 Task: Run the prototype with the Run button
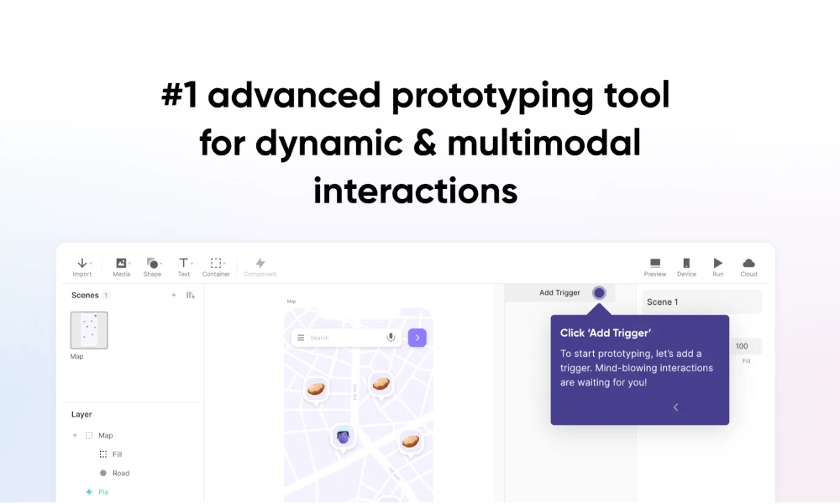tap(717, 264)
